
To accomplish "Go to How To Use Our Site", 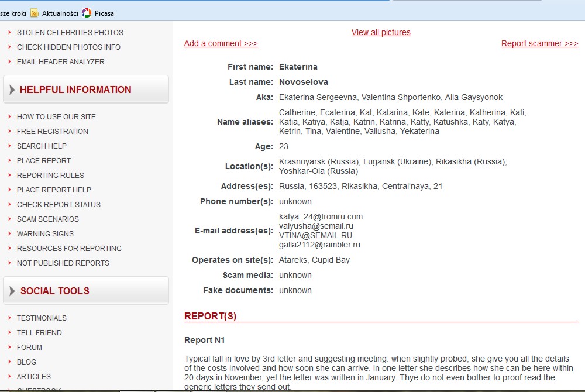I will [x=56, y=117].
